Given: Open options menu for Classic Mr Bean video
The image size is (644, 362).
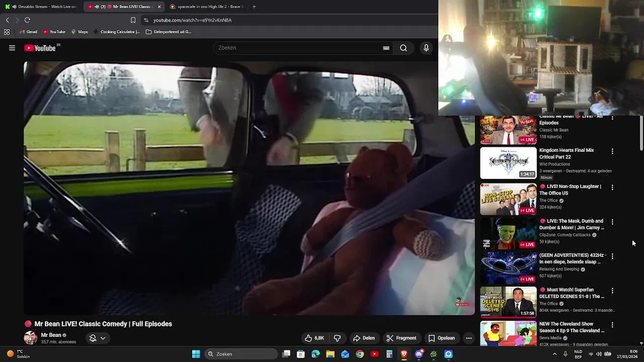Looking at the screenshot, I should tap(612, 118).
